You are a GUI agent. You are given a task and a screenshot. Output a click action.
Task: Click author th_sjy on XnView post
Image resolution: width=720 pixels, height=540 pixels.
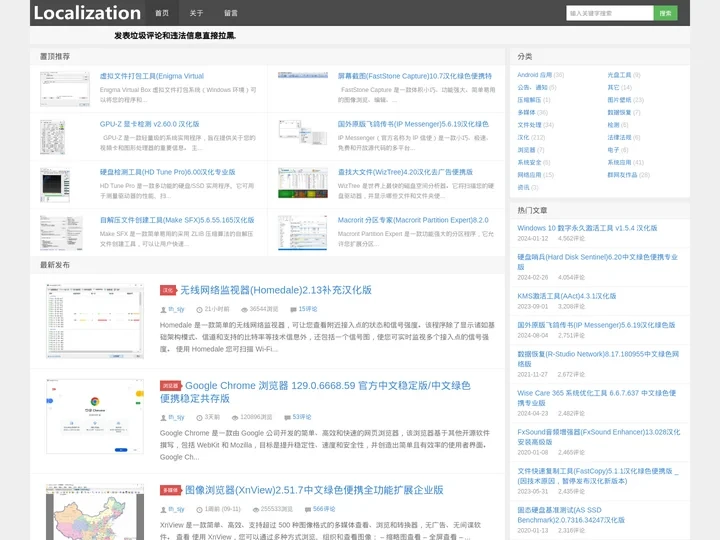176,509
